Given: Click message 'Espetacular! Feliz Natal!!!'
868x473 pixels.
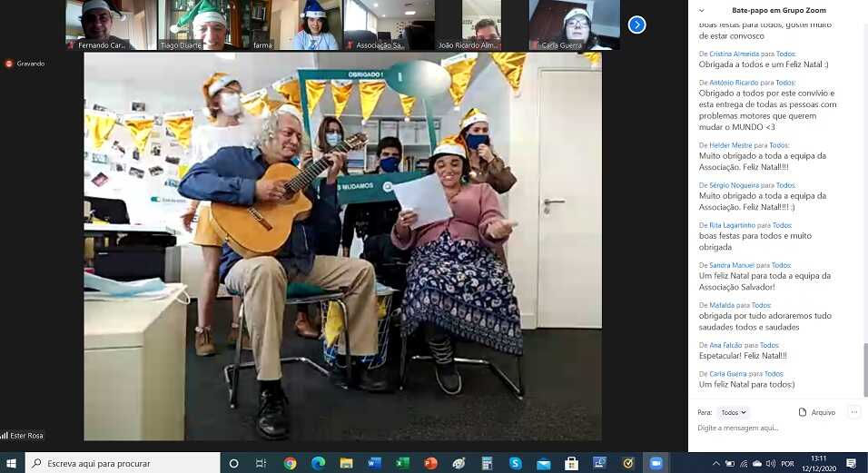Looking at the screenshot, I should (x=743, y=356).
